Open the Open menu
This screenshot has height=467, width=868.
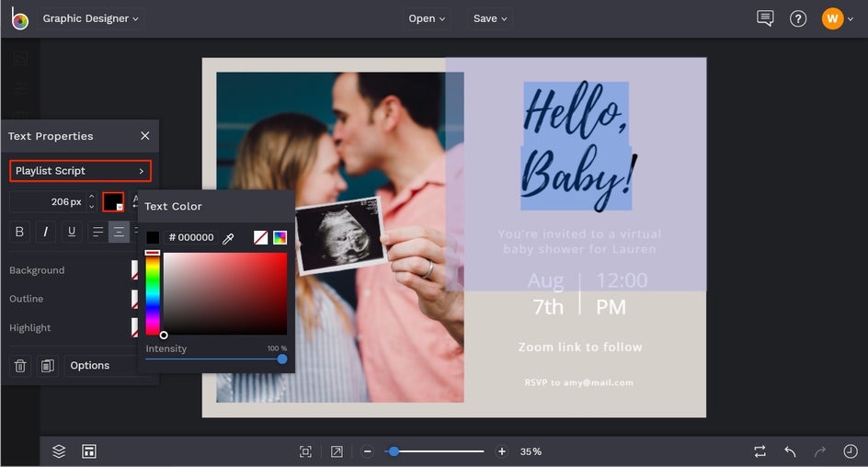427,18
